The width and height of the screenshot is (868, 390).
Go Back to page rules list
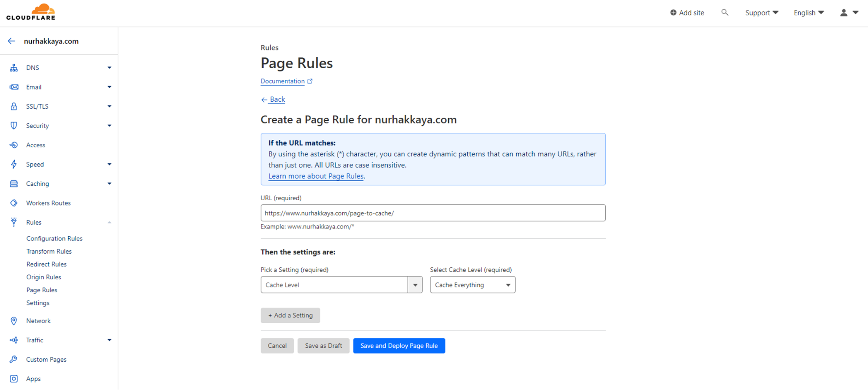click(273, 99)
